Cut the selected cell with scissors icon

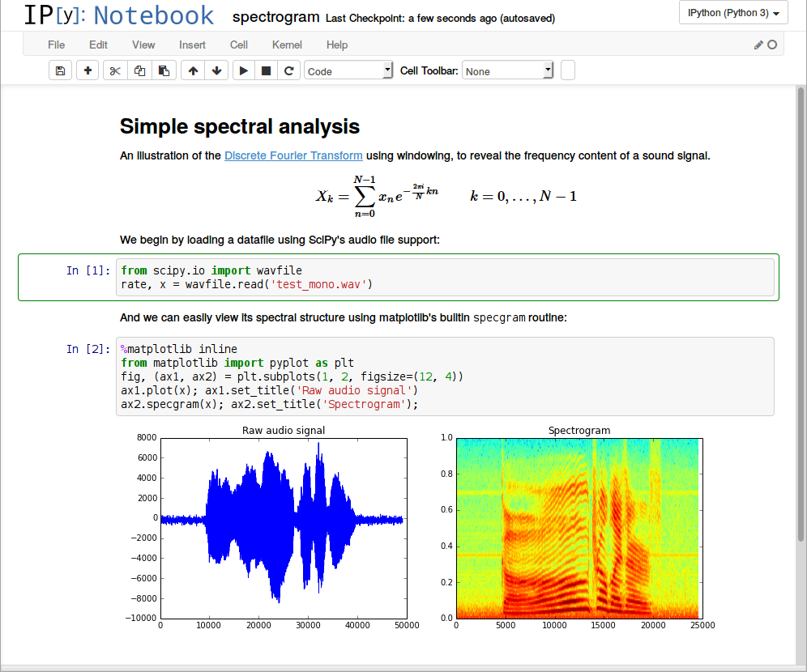pos(115,71)
